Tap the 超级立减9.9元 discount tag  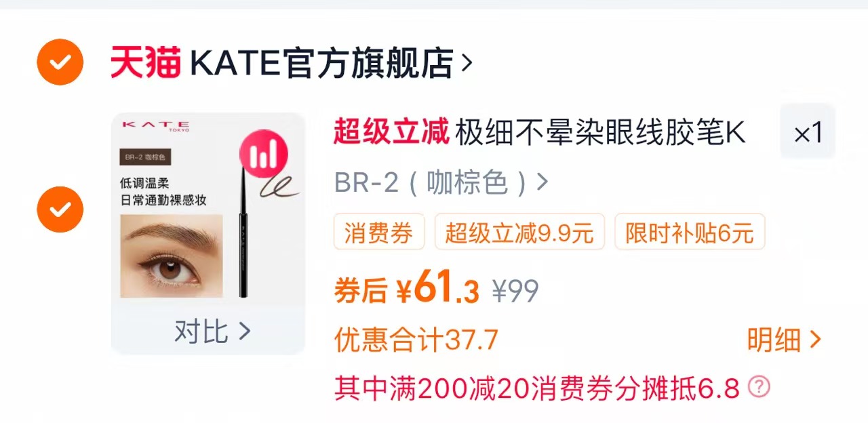pos(519,232)
